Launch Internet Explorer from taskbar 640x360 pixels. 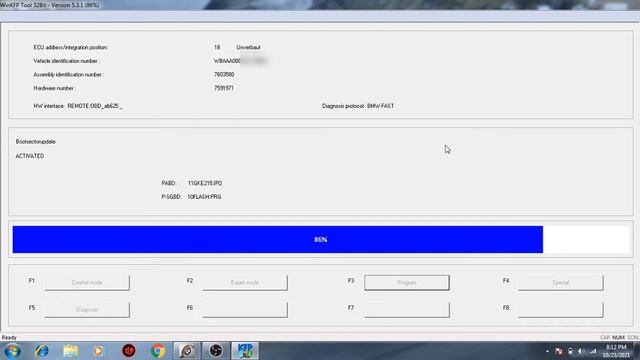tap(41, 351)
